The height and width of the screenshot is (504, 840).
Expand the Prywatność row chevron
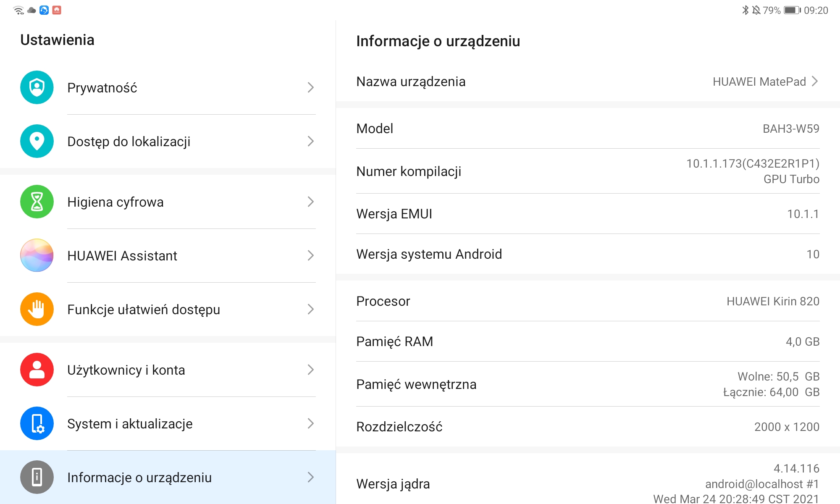(x=310, y=87)
